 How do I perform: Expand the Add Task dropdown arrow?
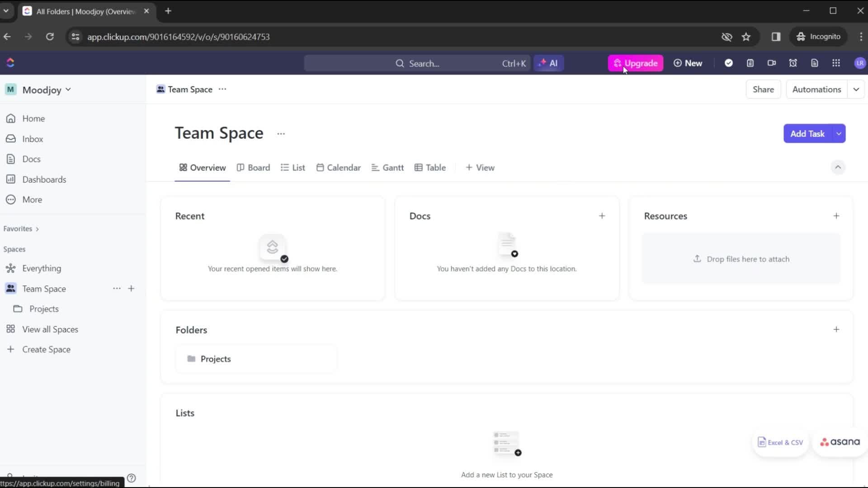[x=839, y=134]
